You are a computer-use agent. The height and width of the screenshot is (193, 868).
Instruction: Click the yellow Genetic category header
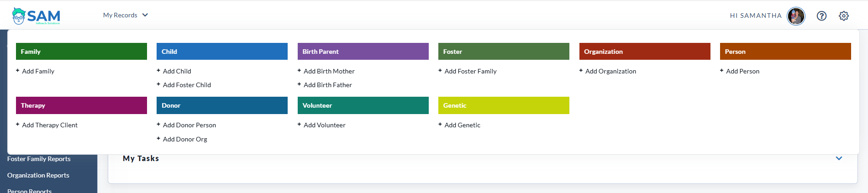pyautogui.click(x=504, y=105)
